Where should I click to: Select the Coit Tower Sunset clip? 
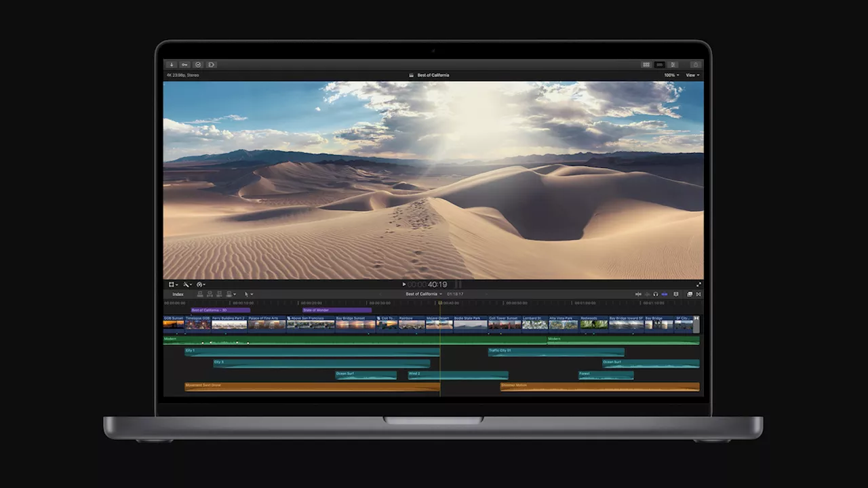click(505, 325)
